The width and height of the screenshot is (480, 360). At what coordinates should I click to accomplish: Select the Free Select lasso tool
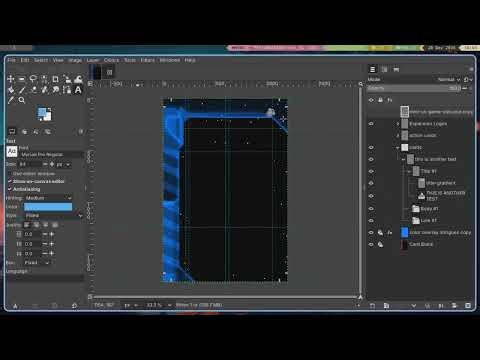(33, 79)
